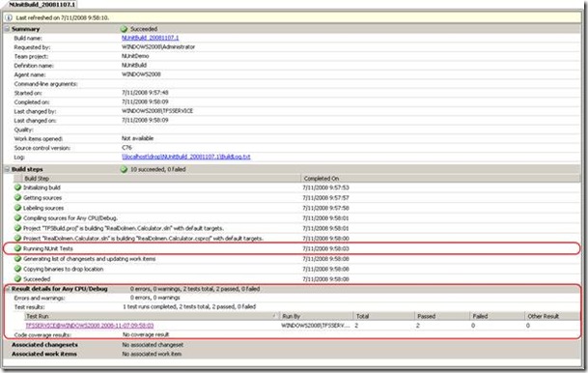Open the NUnitBuild_20081107.1 document tab
This screenshot has height=373, width=588.
[x=42, y=5]
